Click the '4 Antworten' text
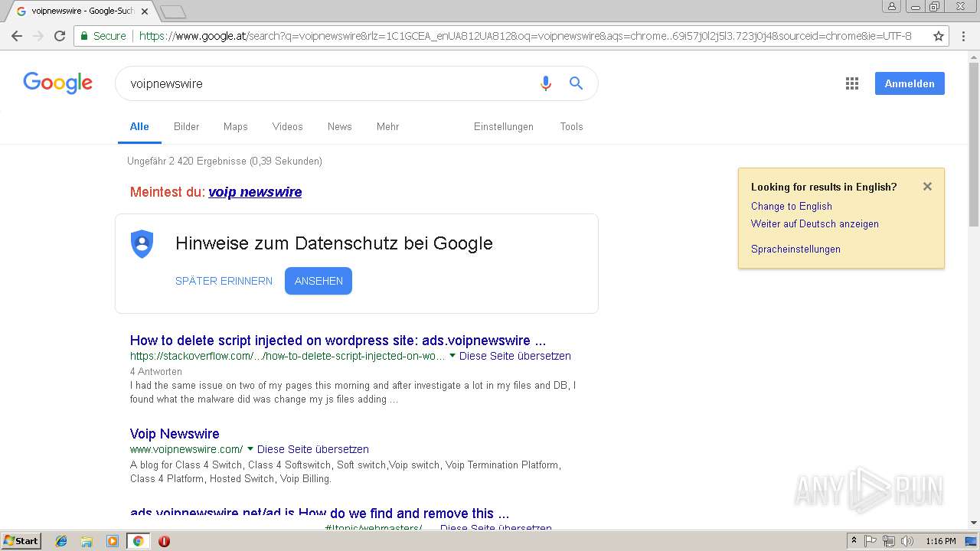Viewport: 980px width, 551px height. point(156,372)
